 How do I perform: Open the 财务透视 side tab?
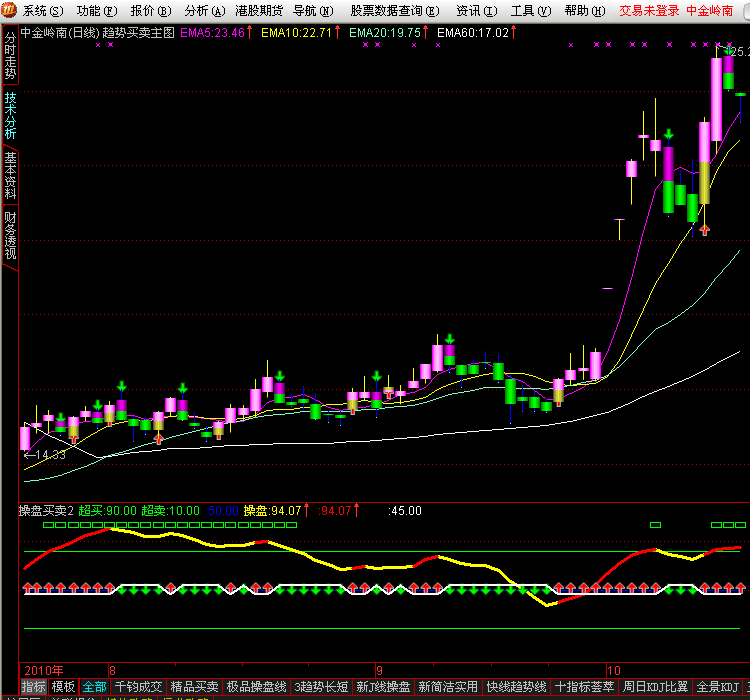pos(10,236)
